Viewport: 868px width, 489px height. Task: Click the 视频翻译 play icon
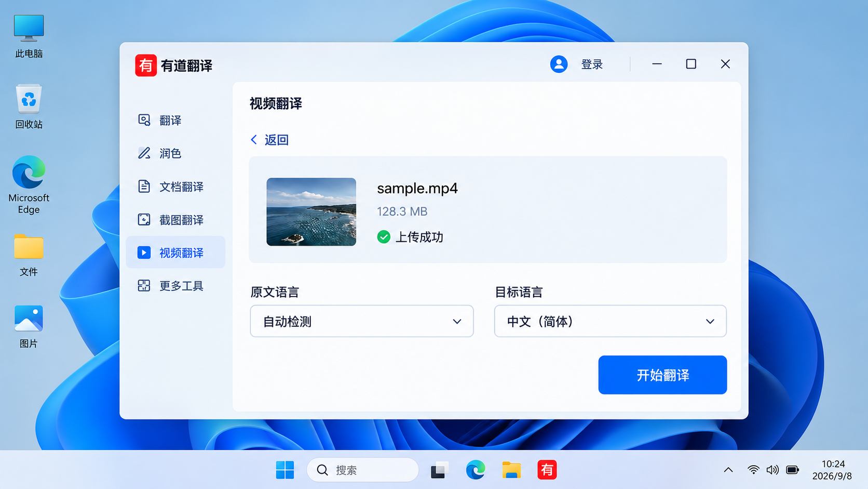(x=144, y=253)
